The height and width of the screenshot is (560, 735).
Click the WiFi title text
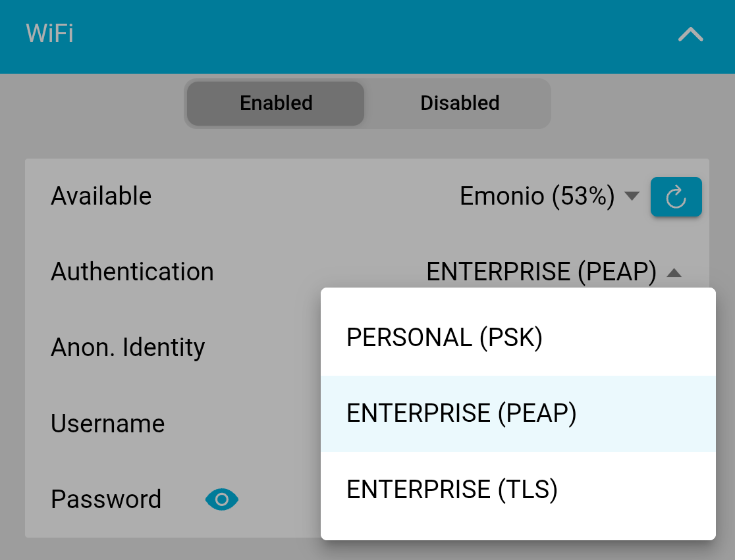(49, 34)
